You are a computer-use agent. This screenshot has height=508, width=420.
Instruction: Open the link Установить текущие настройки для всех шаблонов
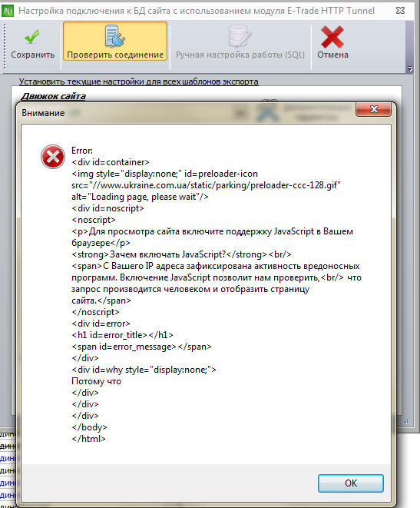point(138,81)
